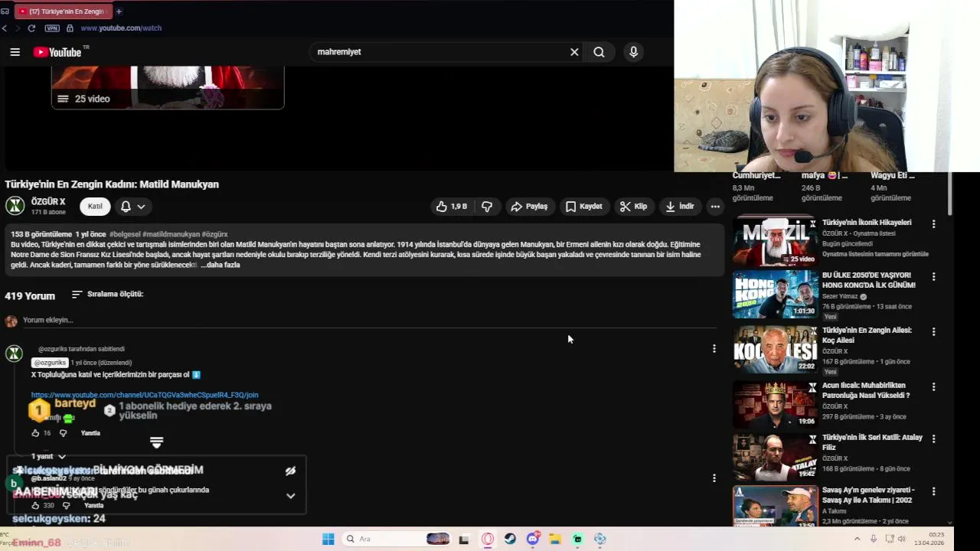Expand description with ...daha fazla

[x=220, y=265]
